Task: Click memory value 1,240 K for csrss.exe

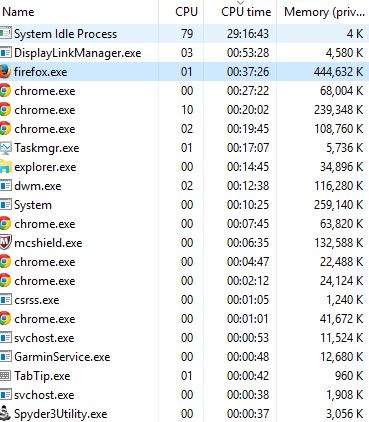Action: 344,300
